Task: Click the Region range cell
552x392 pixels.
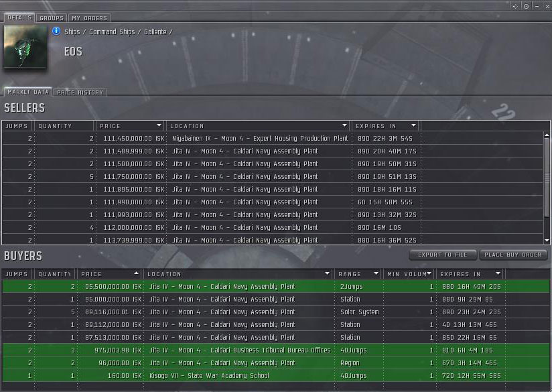Action: 350,363
